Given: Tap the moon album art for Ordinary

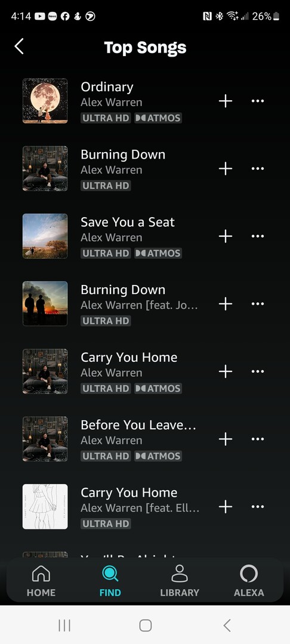Looking at the screenshot, I should tap(45, 101).
